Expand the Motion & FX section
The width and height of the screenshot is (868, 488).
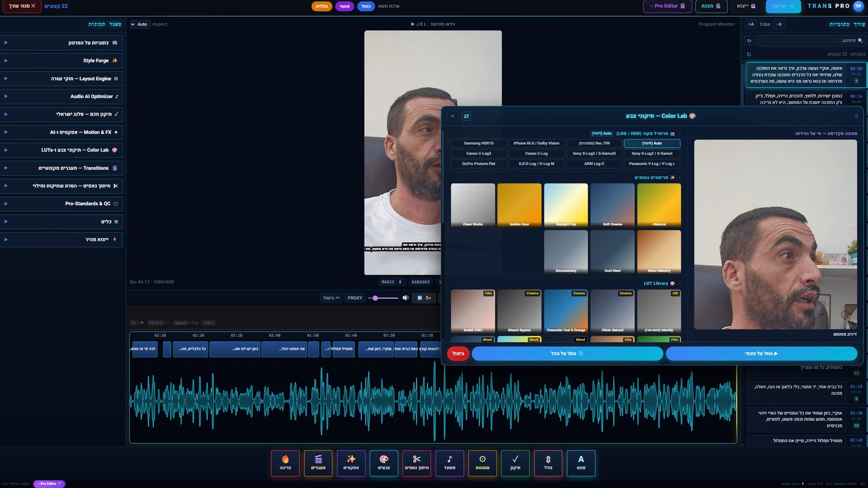pos(61,132)
